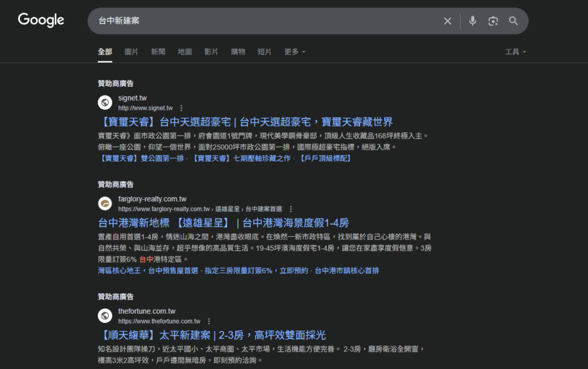Open the three-dot menu beside signet.tw URL

pos(181,108)
